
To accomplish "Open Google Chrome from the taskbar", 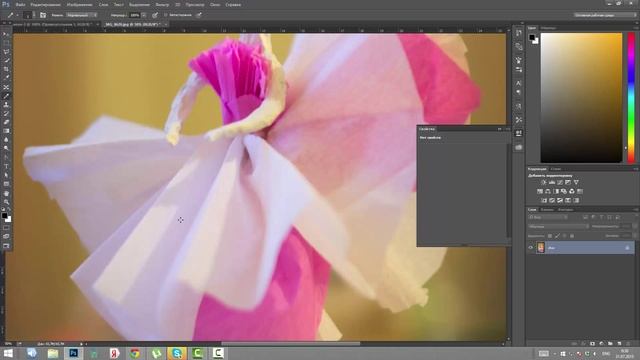I will tap(135, 353).
